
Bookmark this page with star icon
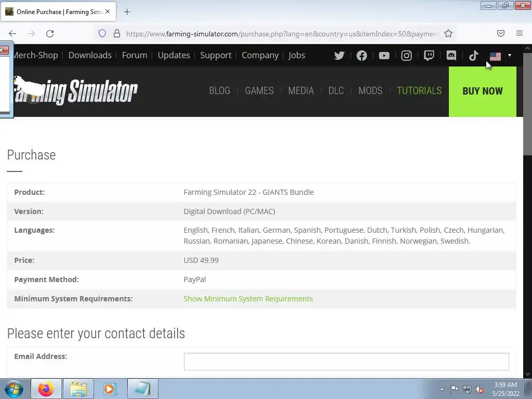pos(448,33)
